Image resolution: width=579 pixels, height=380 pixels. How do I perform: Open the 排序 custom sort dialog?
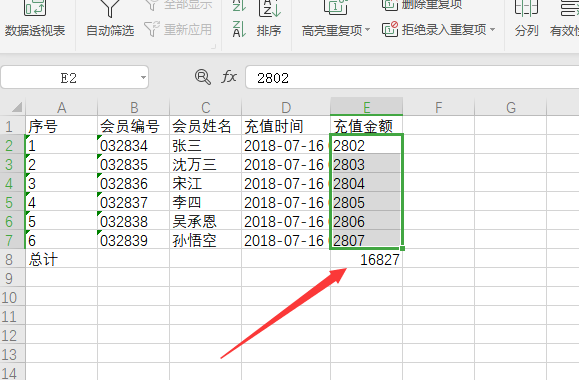[269, 18]
